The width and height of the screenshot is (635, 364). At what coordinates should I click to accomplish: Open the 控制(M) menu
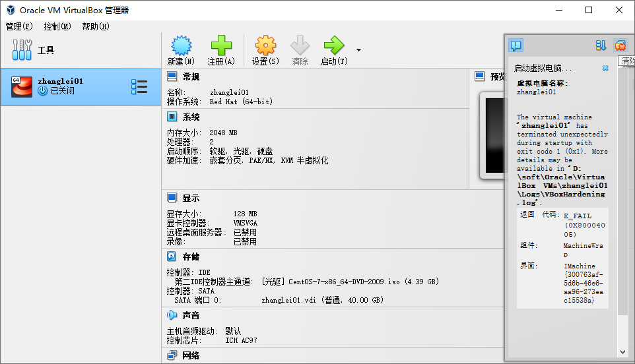coord(57,26)
